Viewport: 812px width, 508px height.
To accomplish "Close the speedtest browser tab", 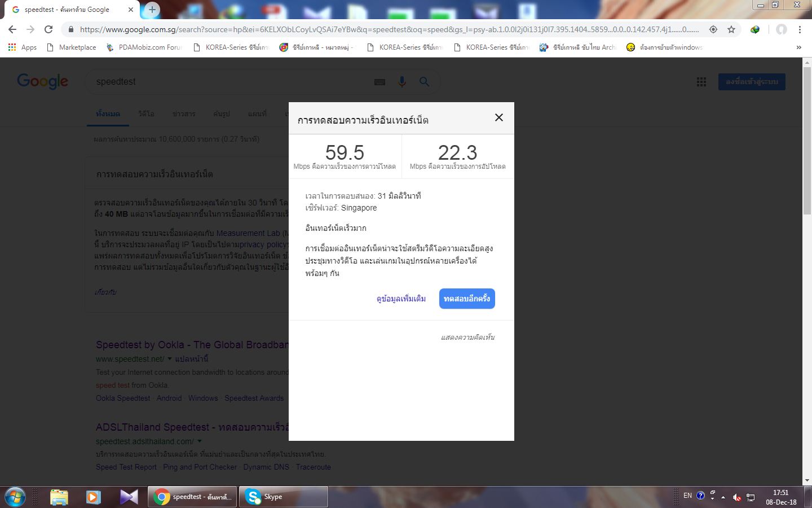I will pyautogui.click(x=131, y=10).
